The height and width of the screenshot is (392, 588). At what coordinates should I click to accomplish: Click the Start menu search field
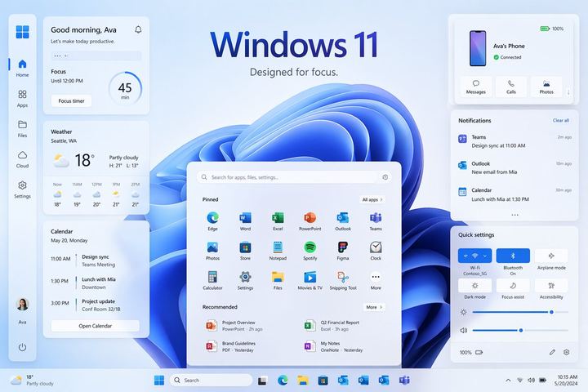click(294, 177)
